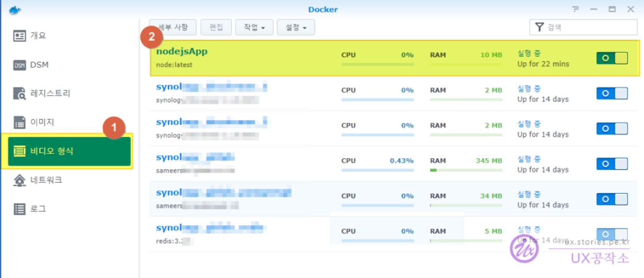
Task: Toggle the 34 MB container power switch
Action: [612, 199]
